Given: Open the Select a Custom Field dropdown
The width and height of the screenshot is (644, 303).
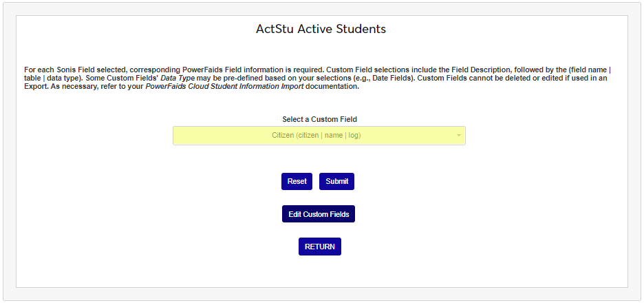Looking at the screenshot, I should pos(319,136).
